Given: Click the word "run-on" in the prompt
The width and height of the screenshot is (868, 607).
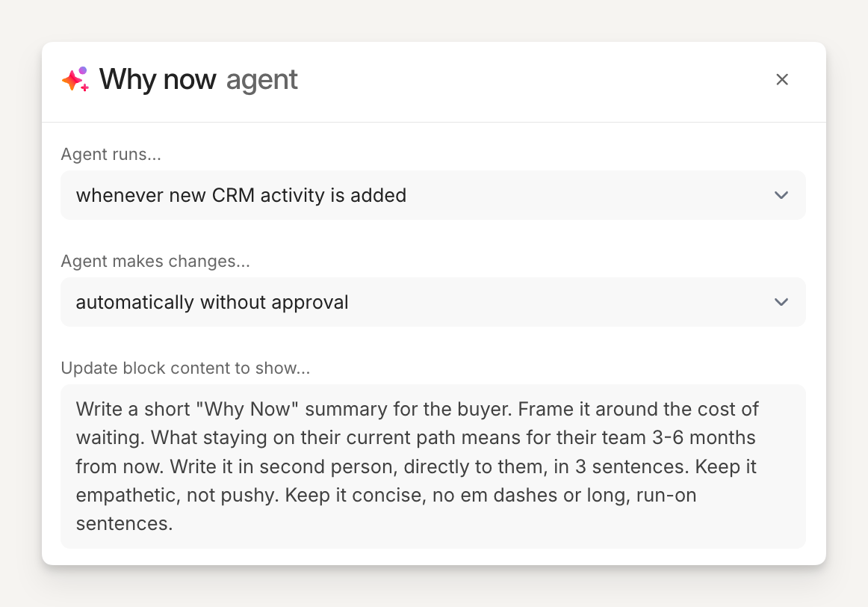Looking at the screenshot, I should coord(666,495).
